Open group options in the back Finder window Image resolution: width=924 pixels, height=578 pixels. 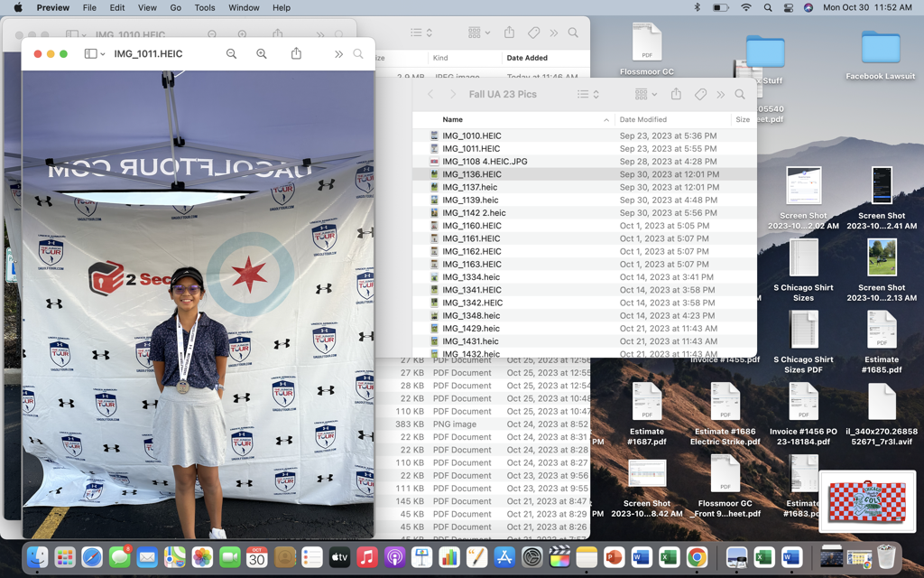point(479,33)
